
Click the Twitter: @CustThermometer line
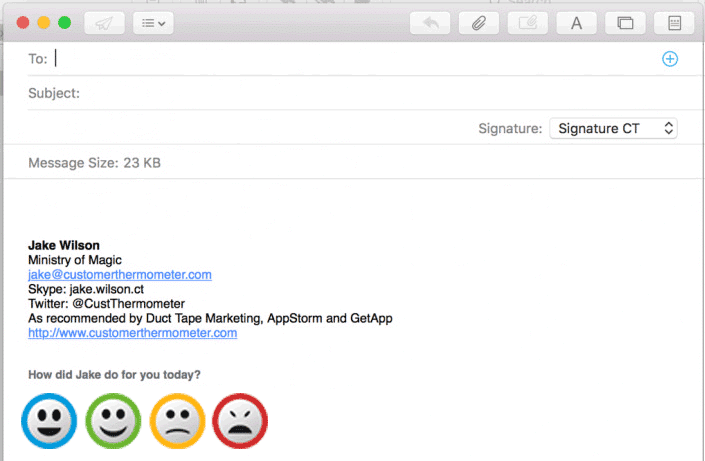pos(107,304)
